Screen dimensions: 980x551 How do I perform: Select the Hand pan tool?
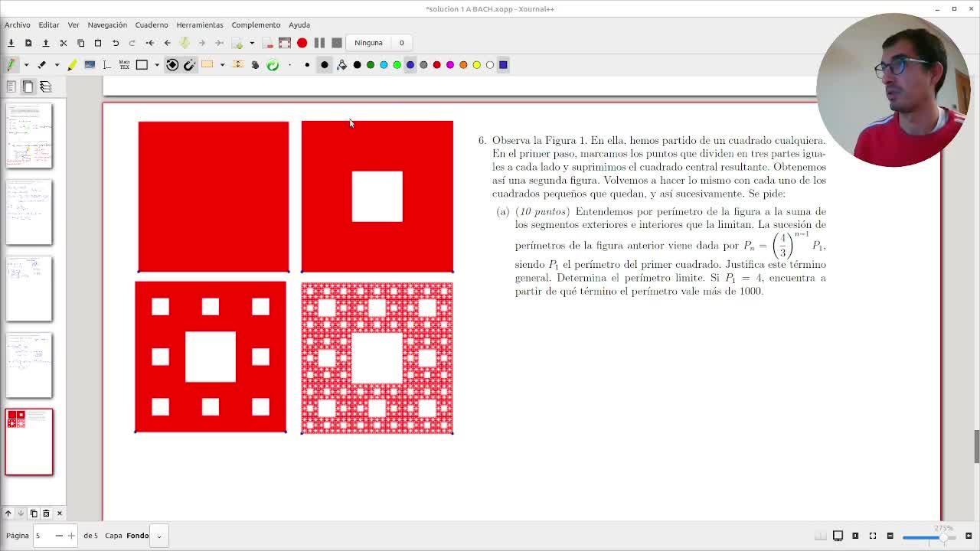coord(256,65)
